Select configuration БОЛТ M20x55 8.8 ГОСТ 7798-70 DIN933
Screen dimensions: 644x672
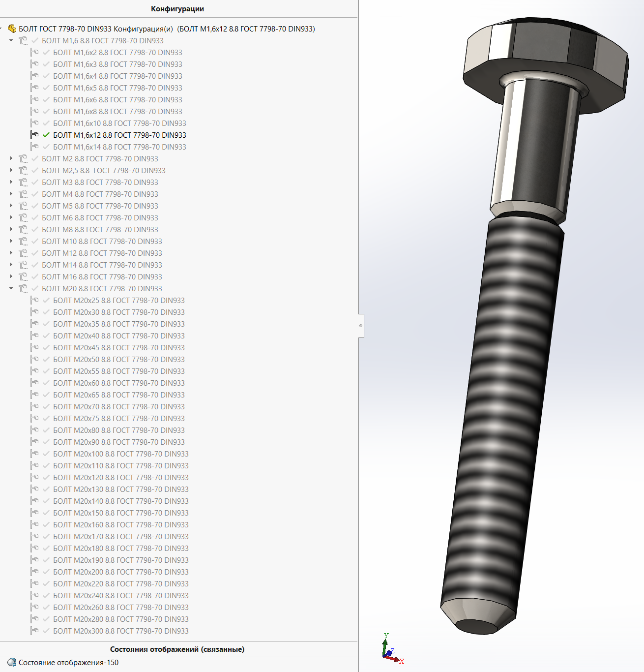coord(119,371)
